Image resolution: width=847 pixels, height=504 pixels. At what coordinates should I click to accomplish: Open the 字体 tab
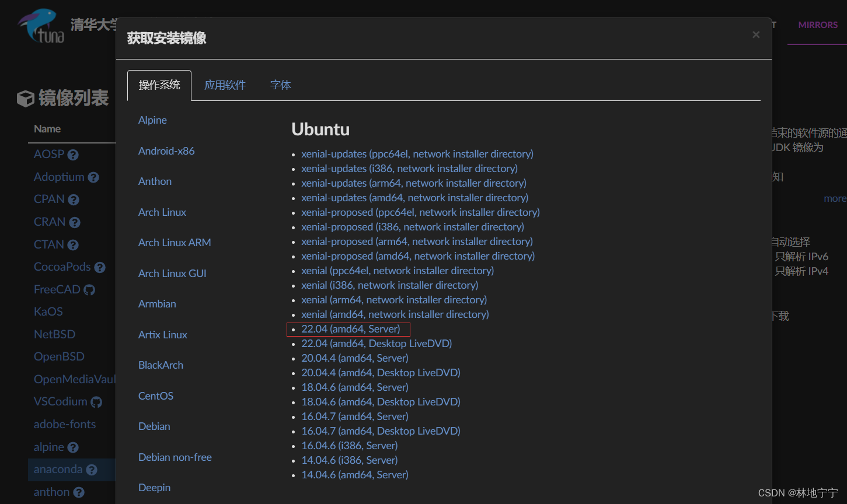click(280, 85)
